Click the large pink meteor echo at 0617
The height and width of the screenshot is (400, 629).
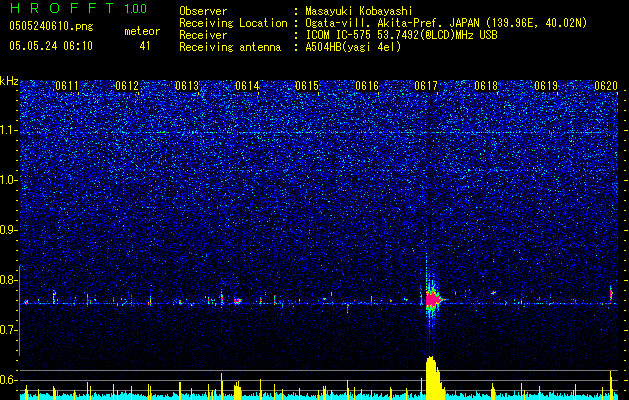[432, 300]
